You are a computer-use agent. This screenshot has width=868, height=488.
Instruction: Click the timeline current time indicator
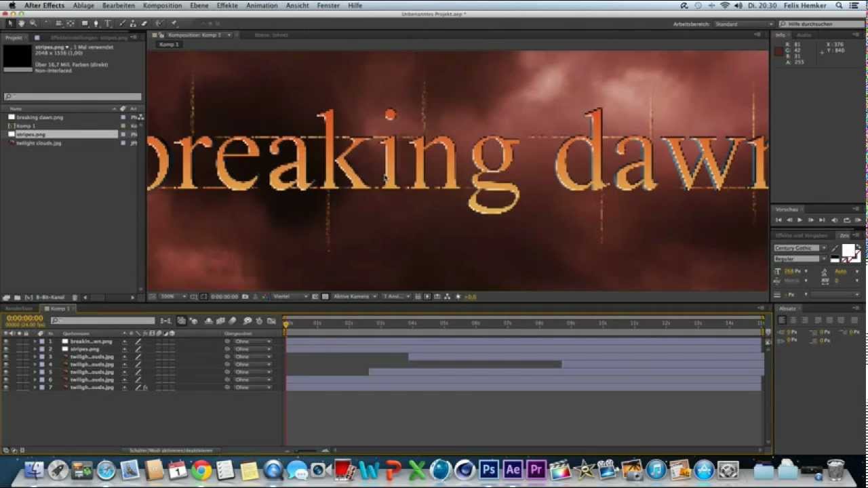(x=285, y=324)
